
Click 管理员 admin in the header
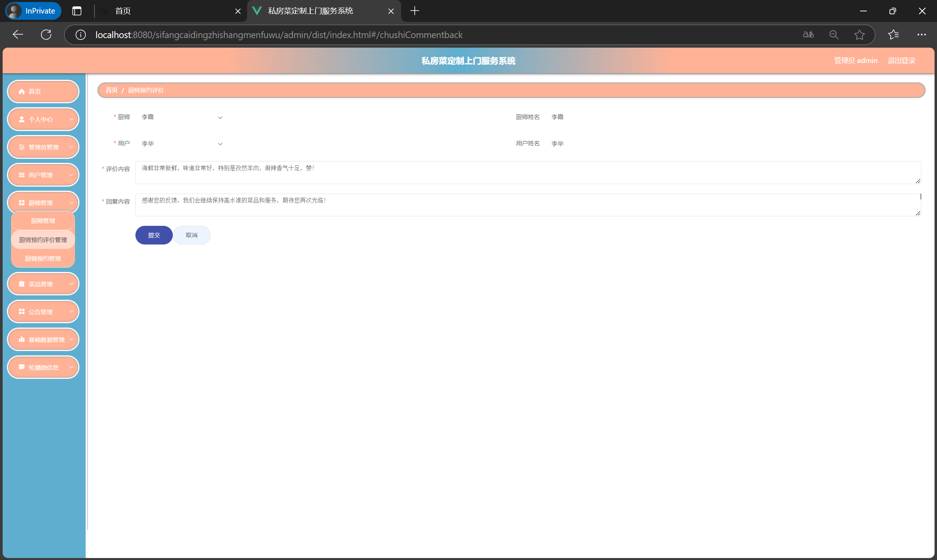pos(855,60)
